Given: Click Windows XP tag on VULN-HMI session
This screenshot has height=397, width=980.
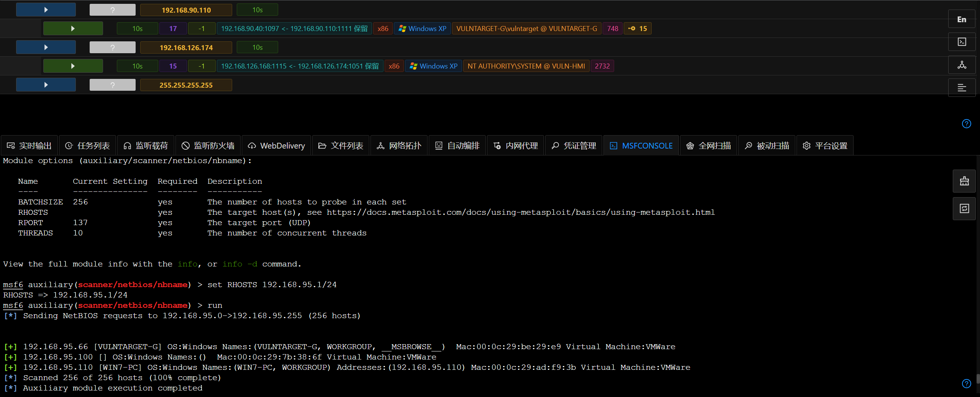Looking at the screenshot, I should [434, 66].
